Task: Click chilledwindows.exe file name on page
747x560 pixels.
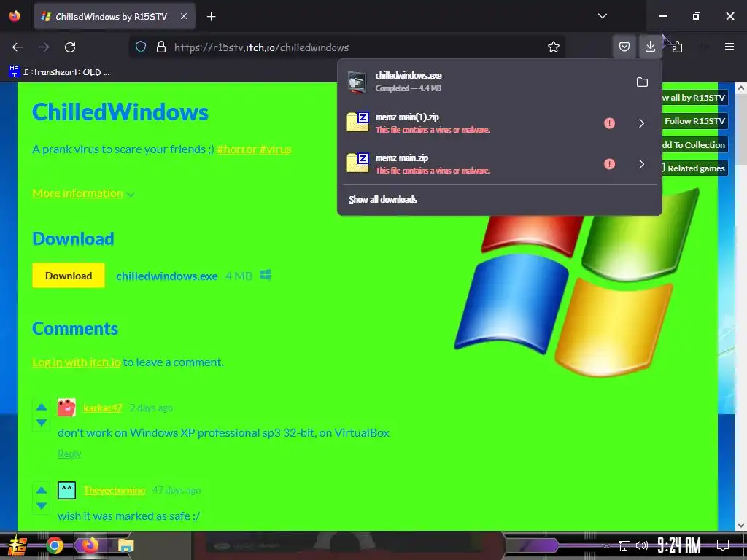Action: pos(167,276)
